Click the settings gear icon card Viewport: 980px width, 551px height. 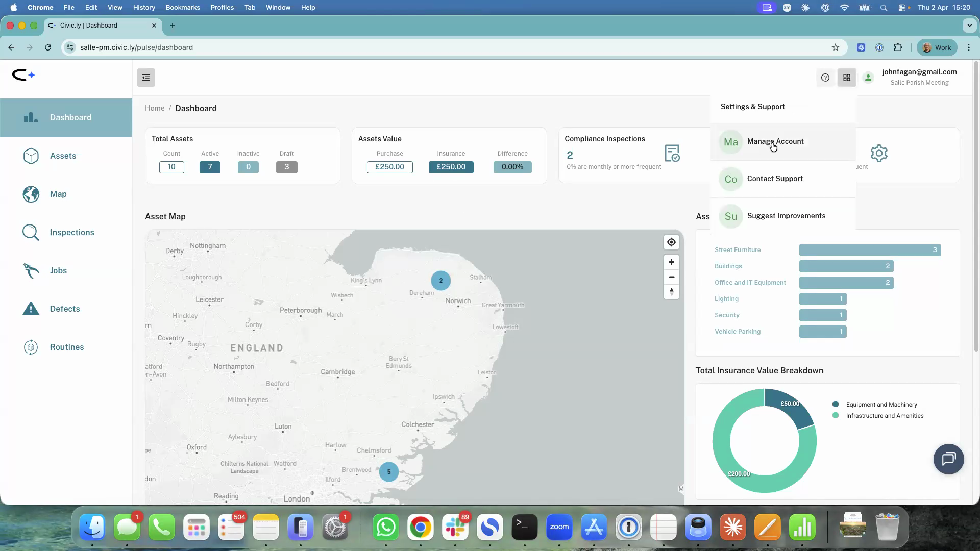pos(879,153)
